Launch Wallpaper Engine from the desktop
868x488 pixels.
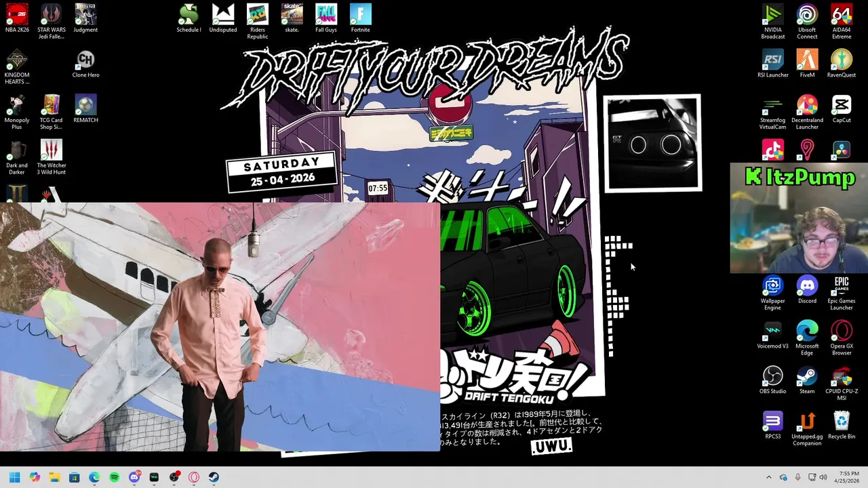pyautogui.click(x=772, y=292)
